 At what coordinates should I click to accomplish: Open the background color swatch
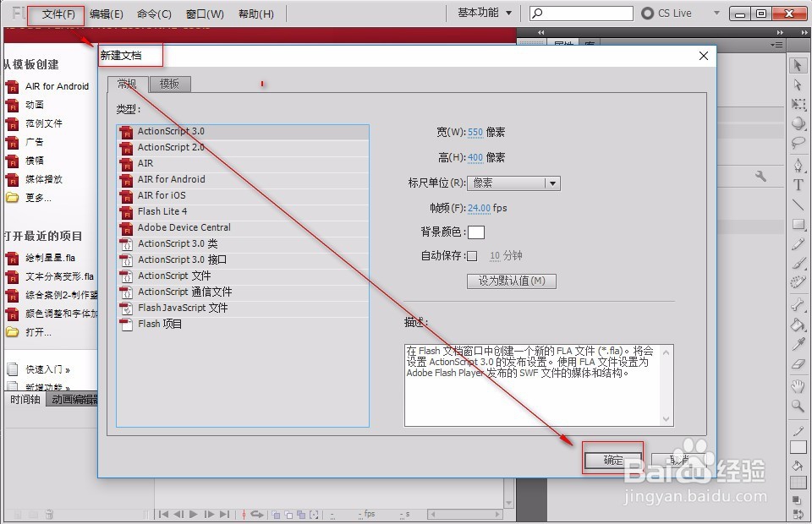coord(476,232)
